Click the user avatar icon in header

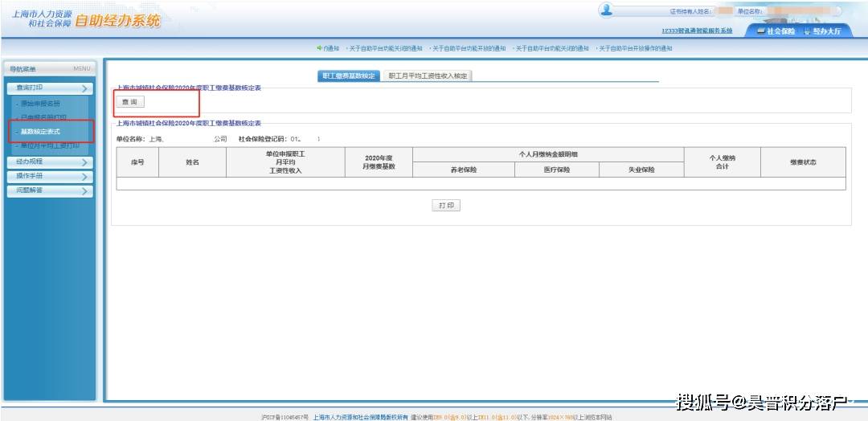tap(606, 10)
